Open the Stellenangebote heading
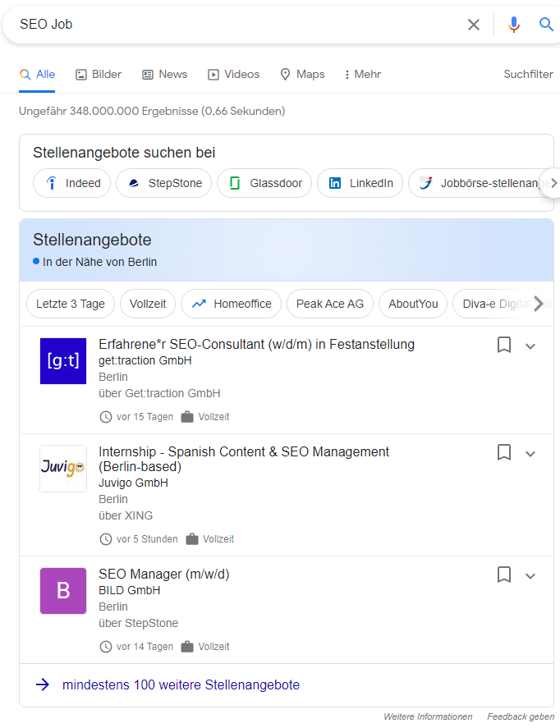 tap(92, 240)
